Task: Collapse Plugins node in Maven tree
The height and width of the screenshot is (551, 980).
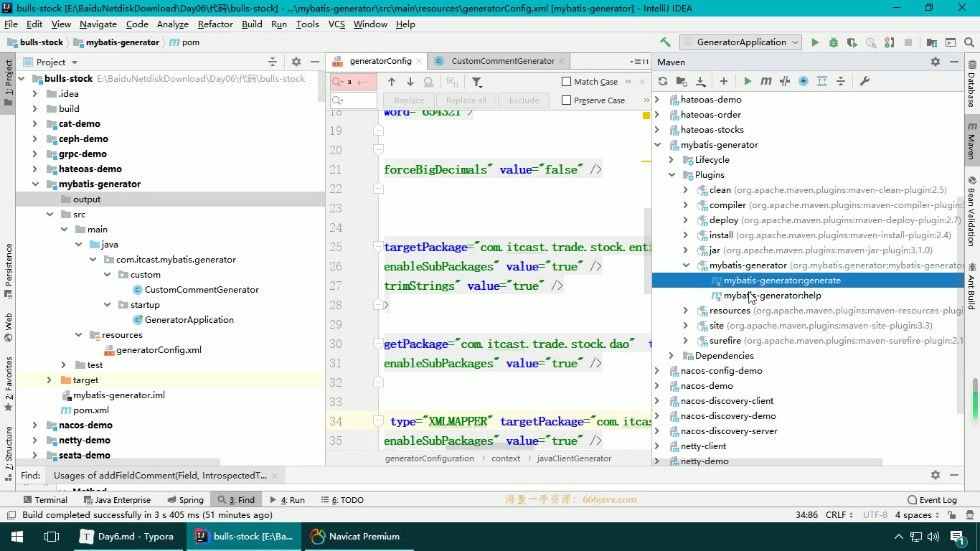Action: pyautogui.click(x=672, y=175)
